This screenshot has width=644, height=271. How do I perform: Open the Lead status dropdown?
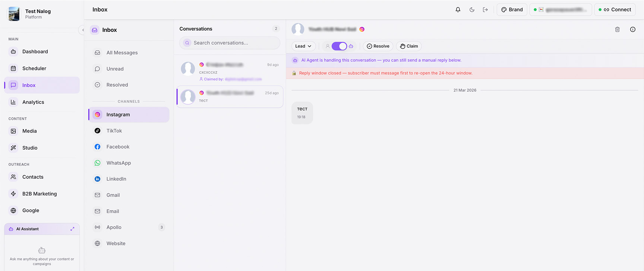pos(303,46)
